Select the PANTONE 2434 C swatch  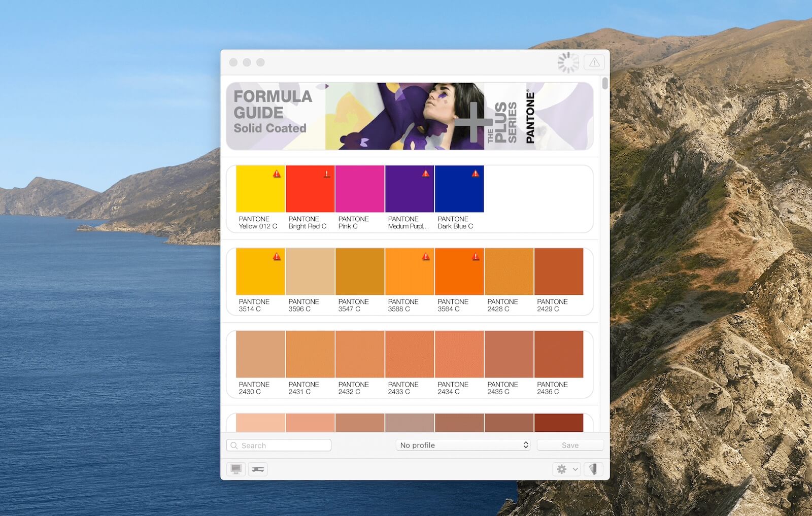coord(459,354)
